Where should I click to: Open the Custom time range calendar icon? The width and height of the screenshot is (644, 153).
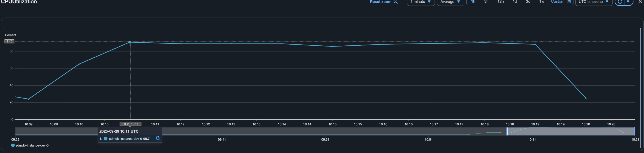568,2
